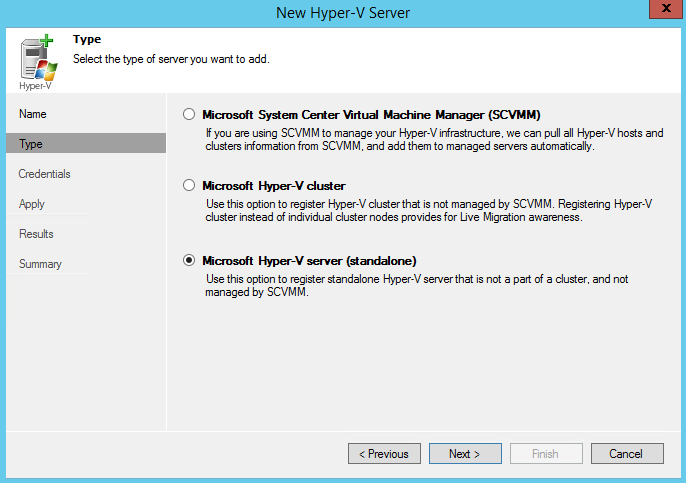Click the bold 'Type' heading in header
The width and height of the screenshot is (686, 483).
(87, 39)
